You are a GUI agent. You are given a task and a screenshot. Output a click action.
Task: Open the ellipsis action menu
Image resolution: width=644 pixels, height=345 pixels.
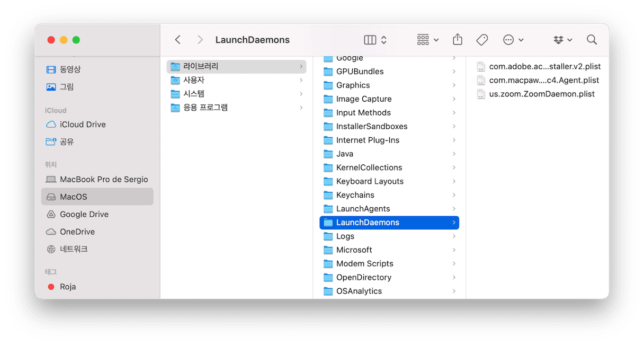[x=513, y=40]
